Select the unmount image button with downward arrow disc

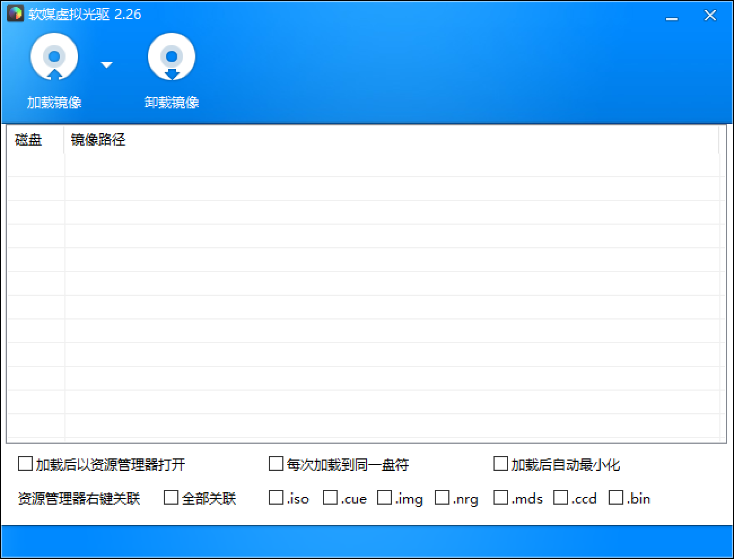[x=172, y=56]
